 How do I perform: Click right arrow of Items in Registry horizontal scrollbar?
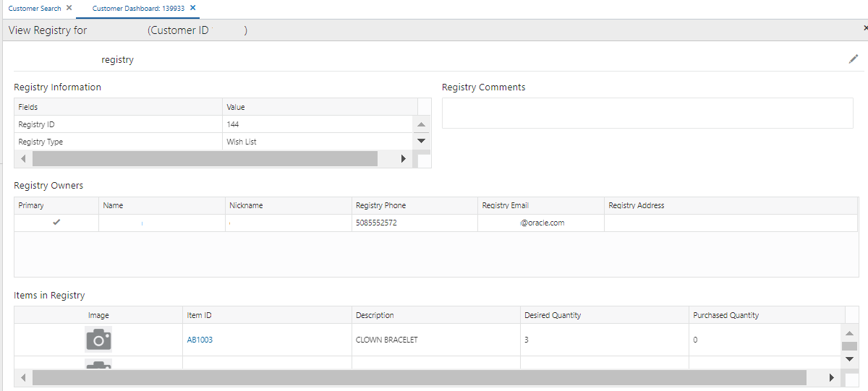pos(831,377)
